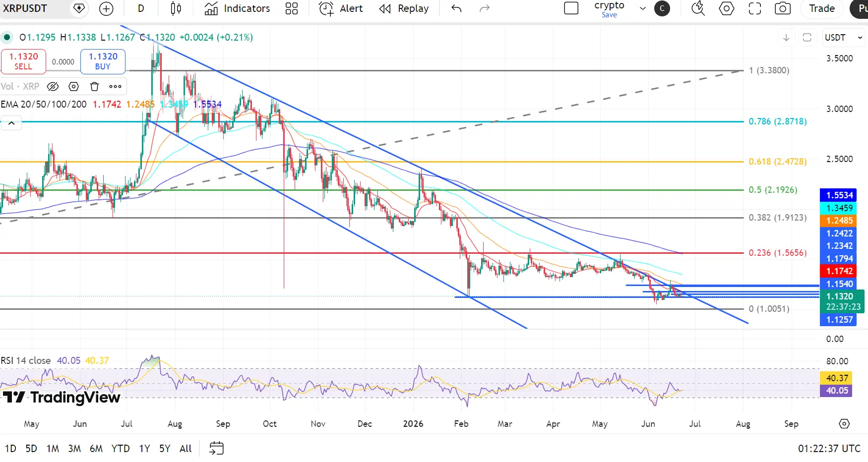Select the layout setup square icon

point(571,8)
